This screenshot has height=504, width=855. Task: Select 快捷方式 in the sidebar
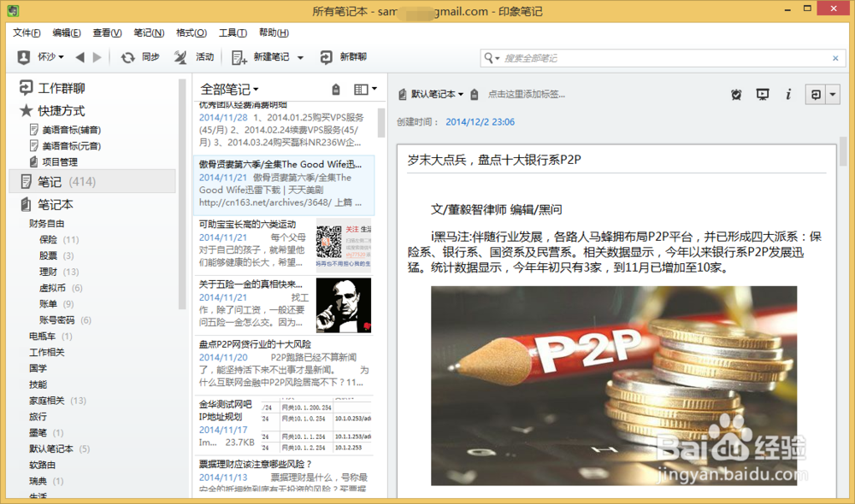point(52,110)
